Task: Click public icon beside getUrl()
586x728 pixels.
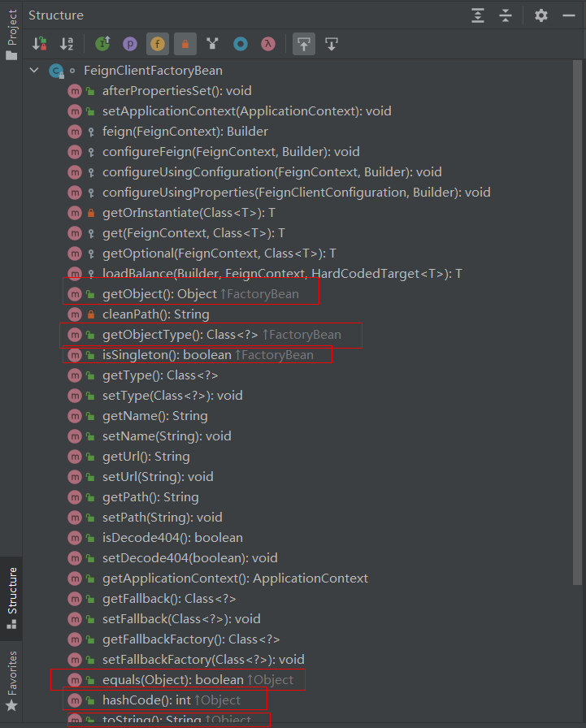Action: click(90, 457)
